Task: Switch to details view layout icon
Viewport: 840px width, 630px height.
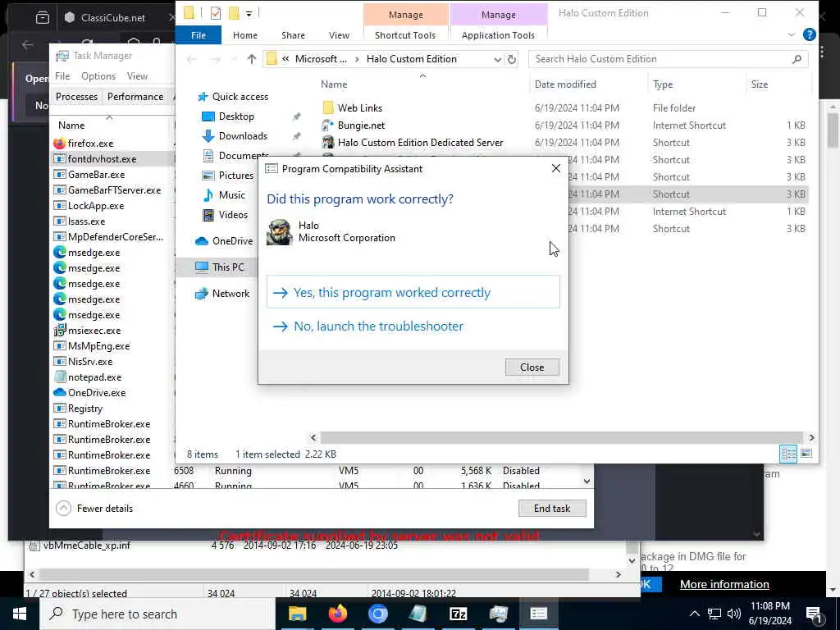Action: click(788, 454)
